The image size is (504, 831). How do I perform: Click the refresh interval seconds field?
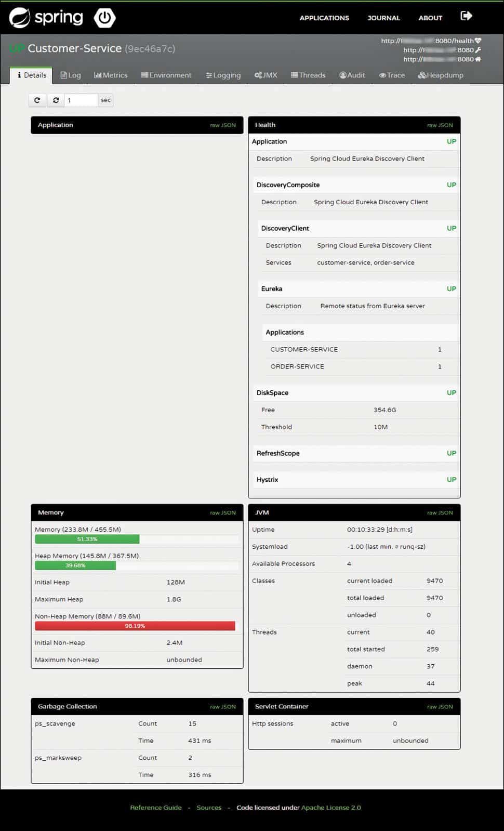[81, 100]
